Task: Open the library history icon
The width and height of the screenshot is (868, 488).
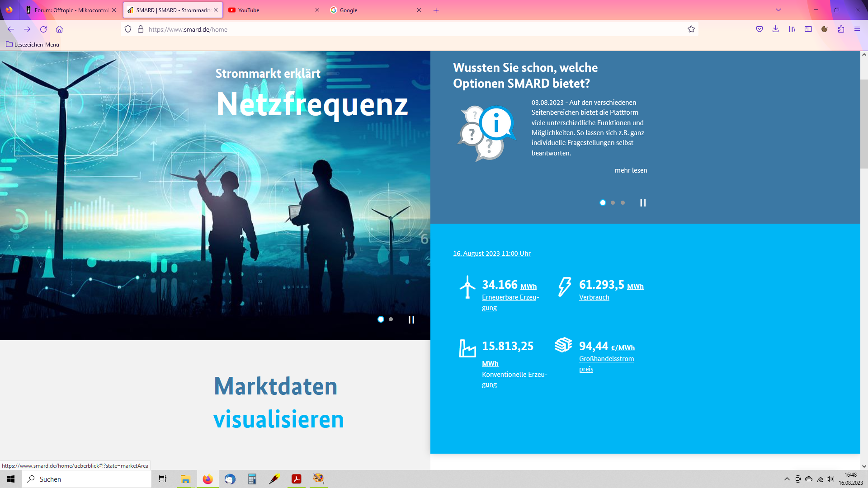Action: (x=792, y=29)
